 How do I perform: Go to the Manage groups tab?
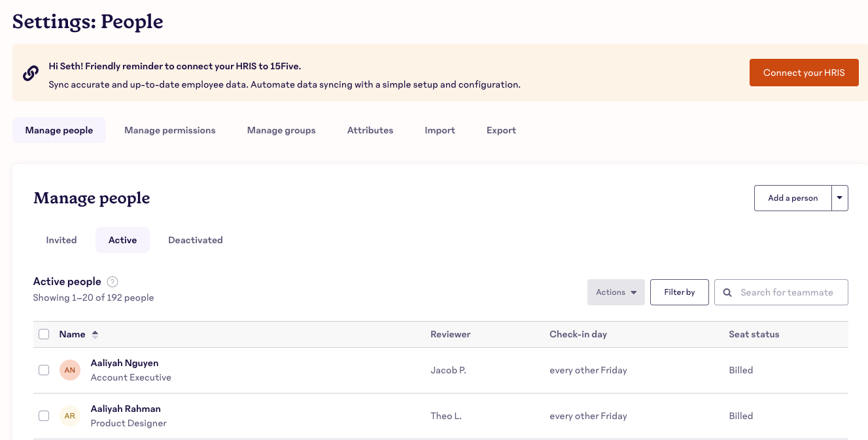281,130
